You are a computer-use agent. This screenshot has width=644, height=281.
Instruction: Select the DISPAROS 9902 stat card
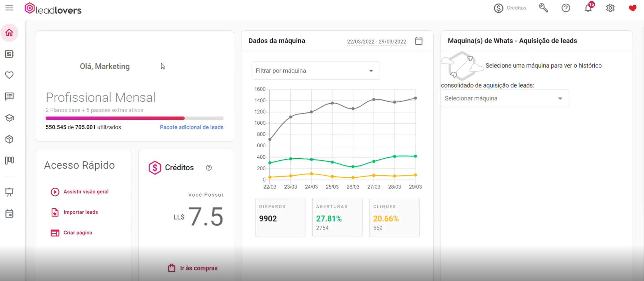pyautogui.click(x=280, y=218)
